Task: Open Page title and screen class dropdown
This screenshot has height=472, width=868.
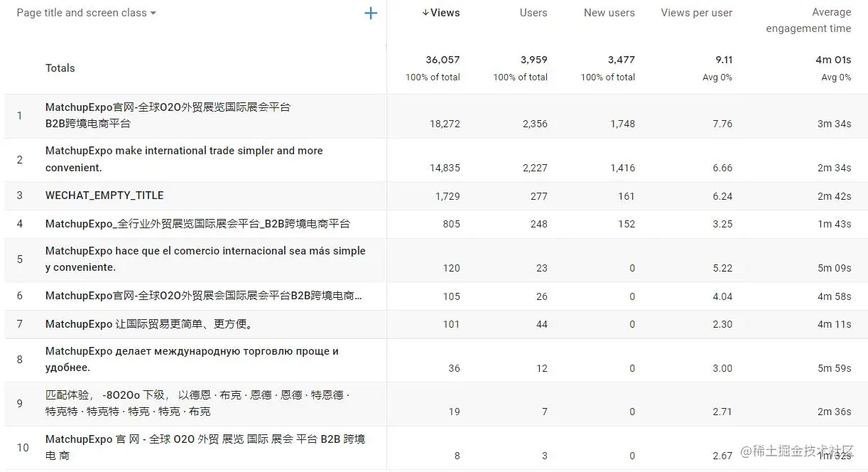Action: pyautogui.click(x=87, y=13)
